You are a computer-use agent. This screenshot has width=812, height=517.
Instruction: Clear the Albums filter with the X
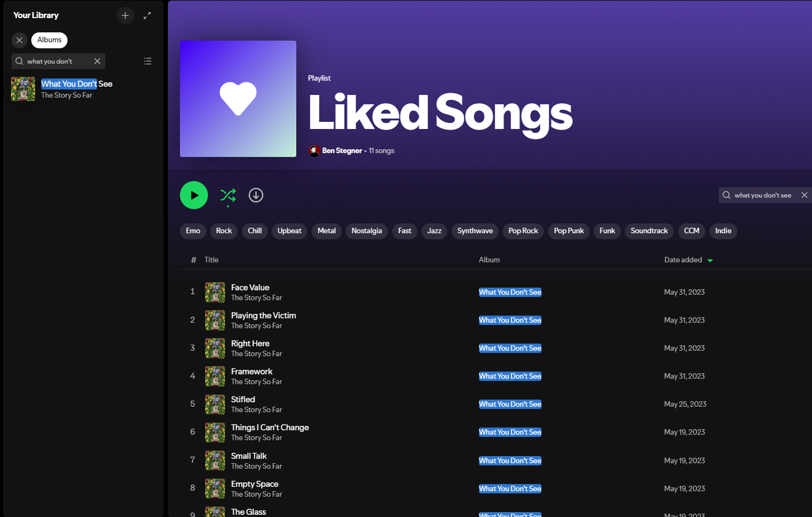point(19,40)
